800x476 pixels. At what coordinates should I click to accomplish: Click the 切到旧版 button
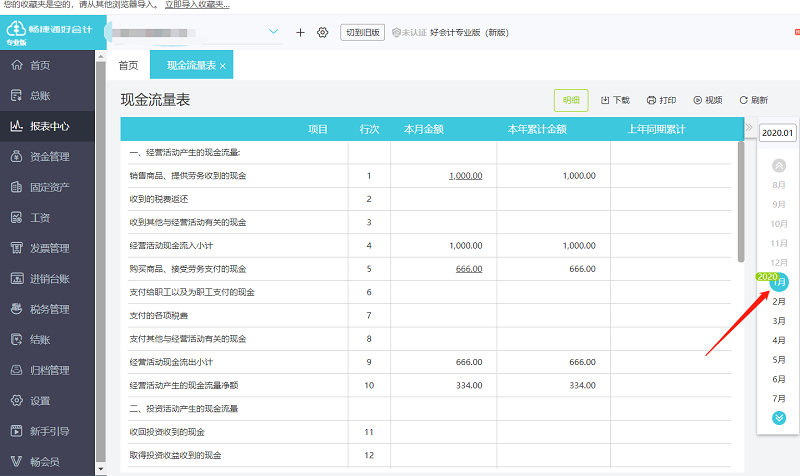tap(362, 33)
